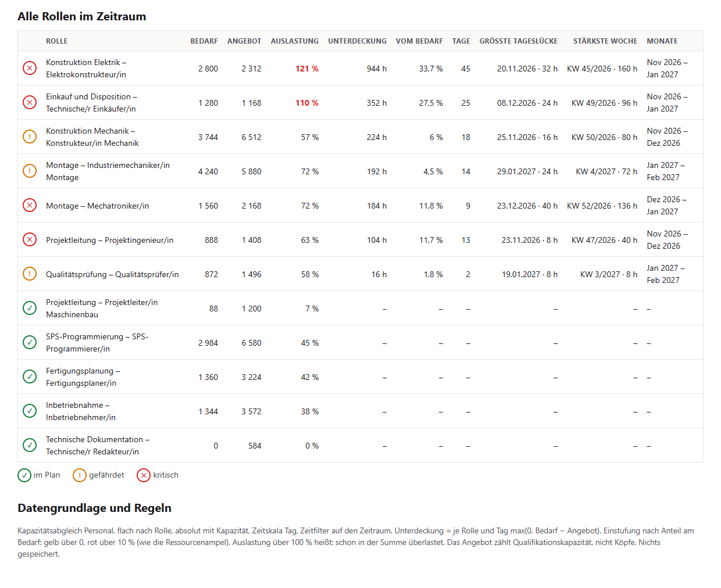Click the red 110 % utilization value
721x588 pixels.
point(307,103)
